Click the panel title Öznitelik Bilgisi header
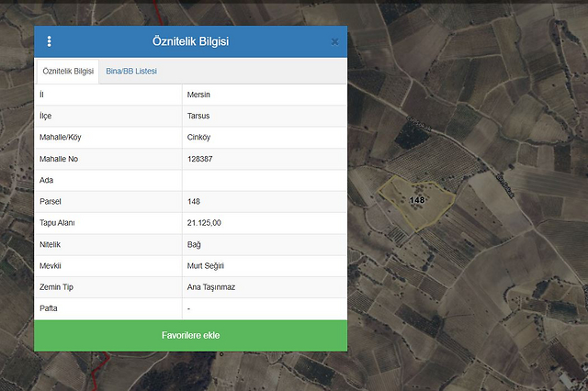 coord(190,41)
